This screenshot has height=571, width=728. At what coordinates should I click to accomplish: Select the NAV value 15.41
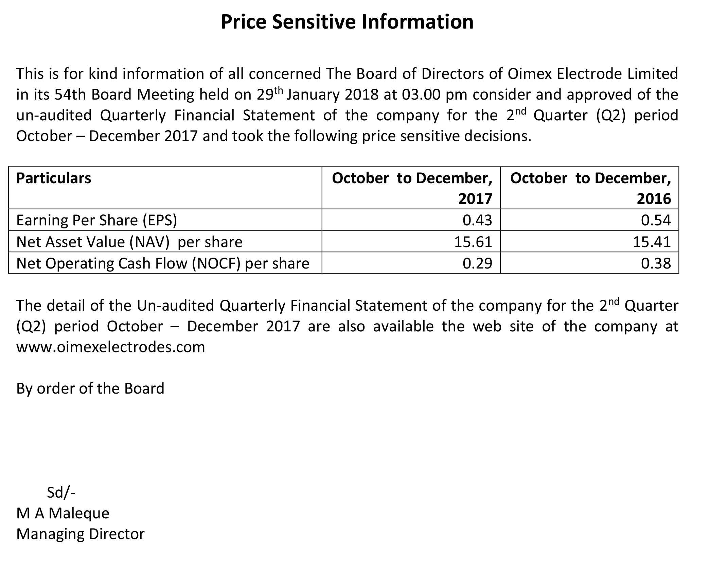(x=652, y=242)
